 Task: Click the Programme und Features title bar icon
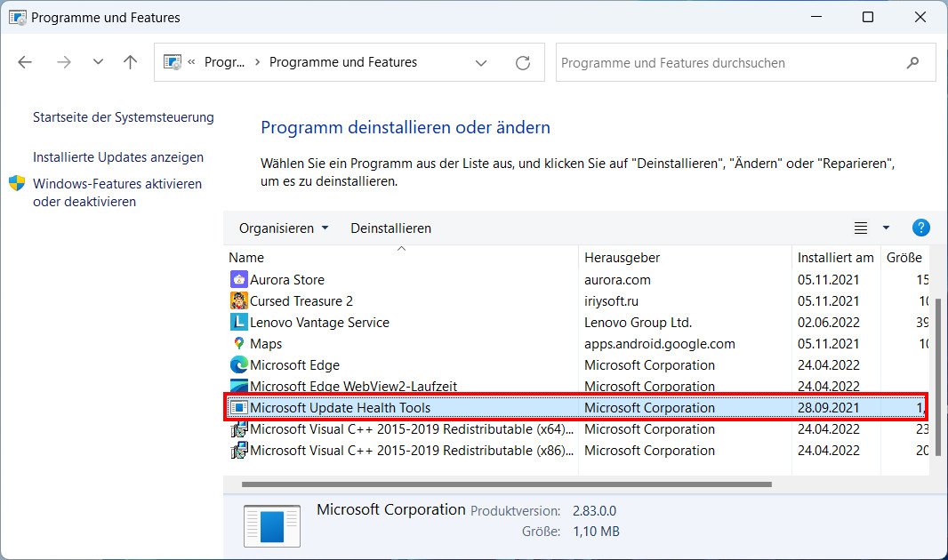click(x=18, y=18)
